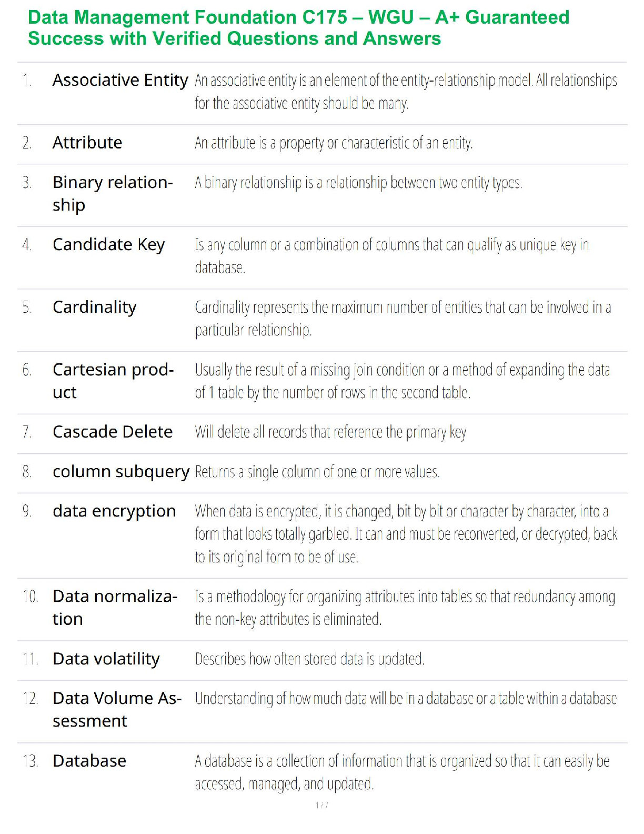Screen dimensions: 644x834
Task: Click the "Data Volume Assessment" term
Action: tap(117, 709)
